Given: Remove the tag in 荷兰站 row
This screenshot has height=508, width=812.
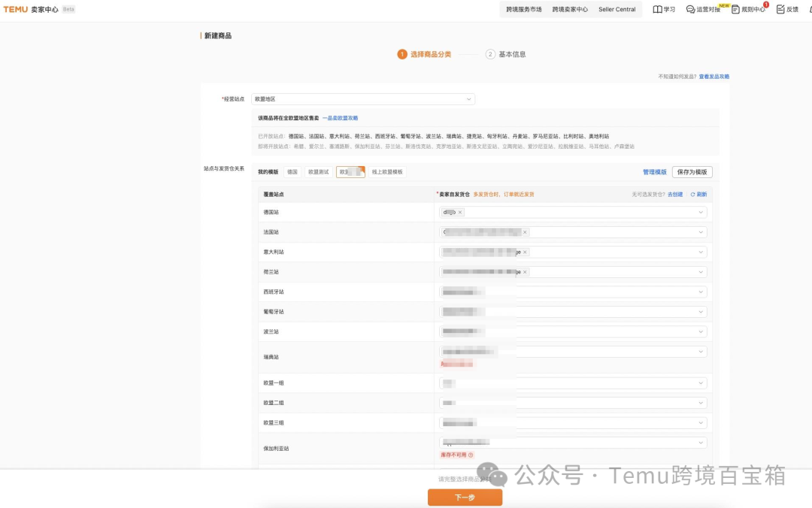Looking at the screenshot, I should pos(525,272).
